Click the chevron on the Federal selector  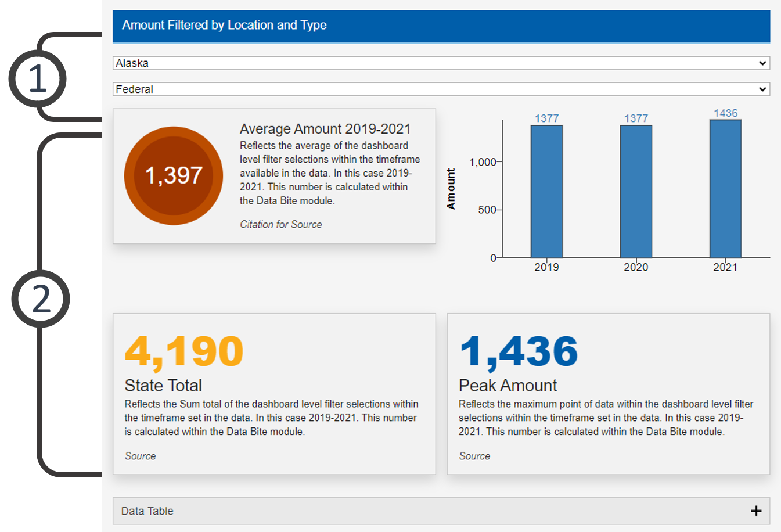[763, 89]
